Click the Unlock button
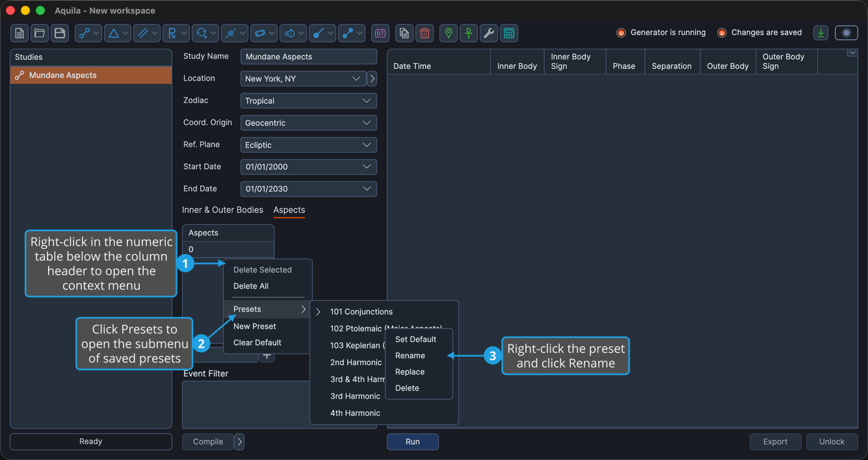The image size is (868, 460). point(832,442)
